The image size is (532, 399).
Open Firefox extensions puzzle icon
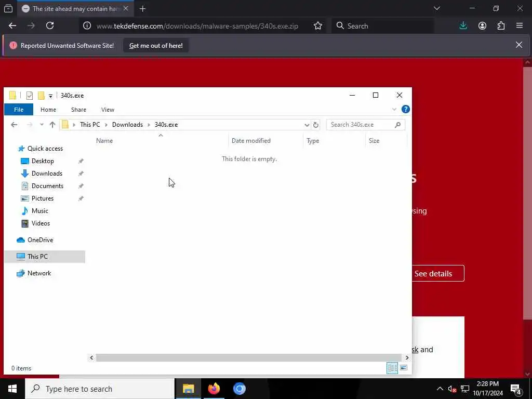(x=501, y=26)
